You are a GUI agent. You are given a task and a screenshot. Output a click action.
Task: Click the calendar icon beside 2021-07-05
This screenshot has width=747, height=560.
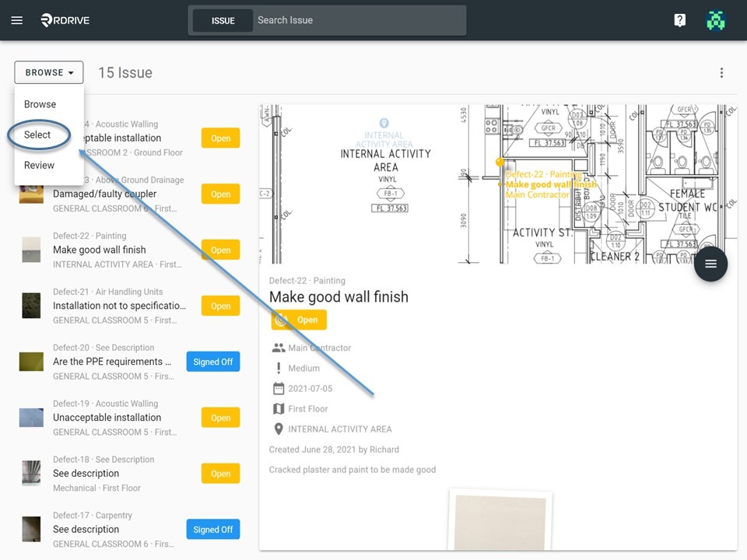coord(279,389)
